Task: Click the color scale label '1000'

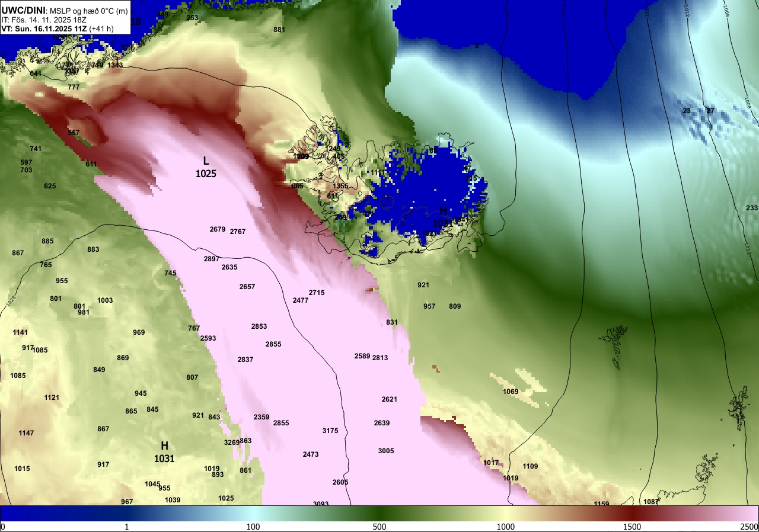Action: point(505,527)
